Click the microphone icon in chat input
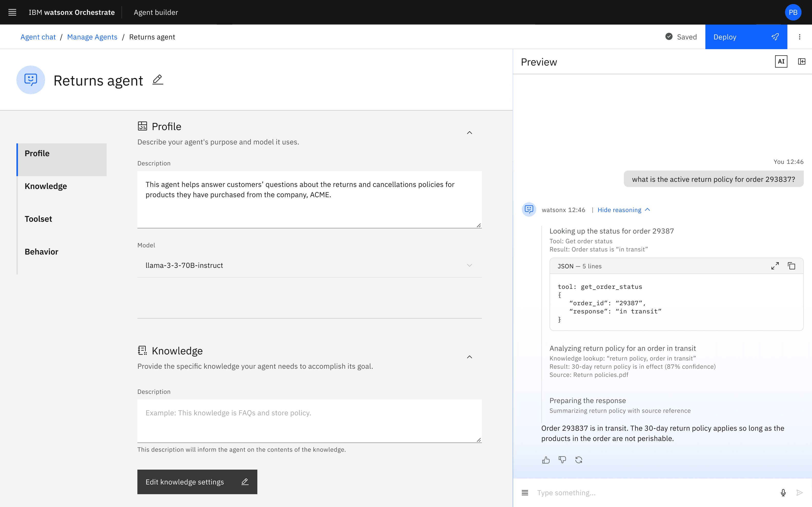 coord(783,493)
